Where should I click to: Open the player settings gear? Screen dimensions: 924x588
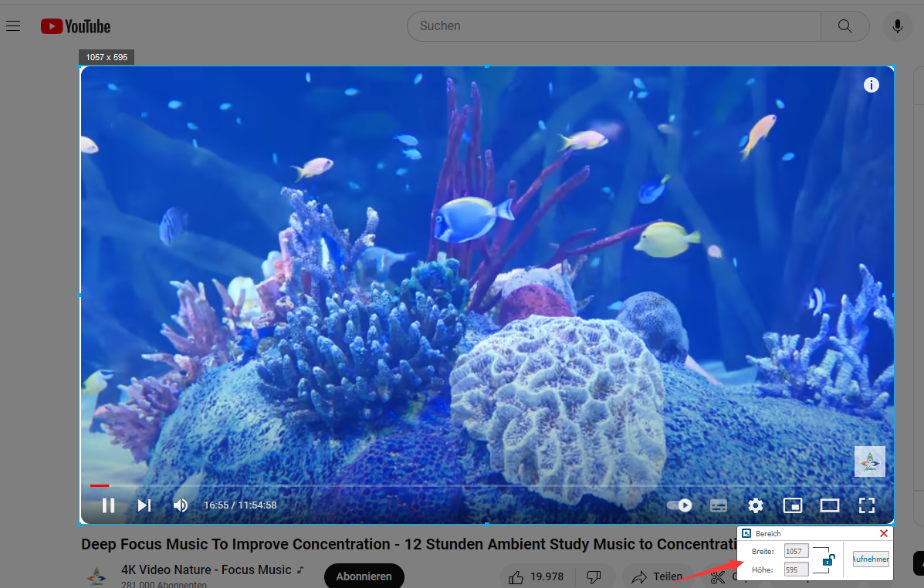point(756,505)
